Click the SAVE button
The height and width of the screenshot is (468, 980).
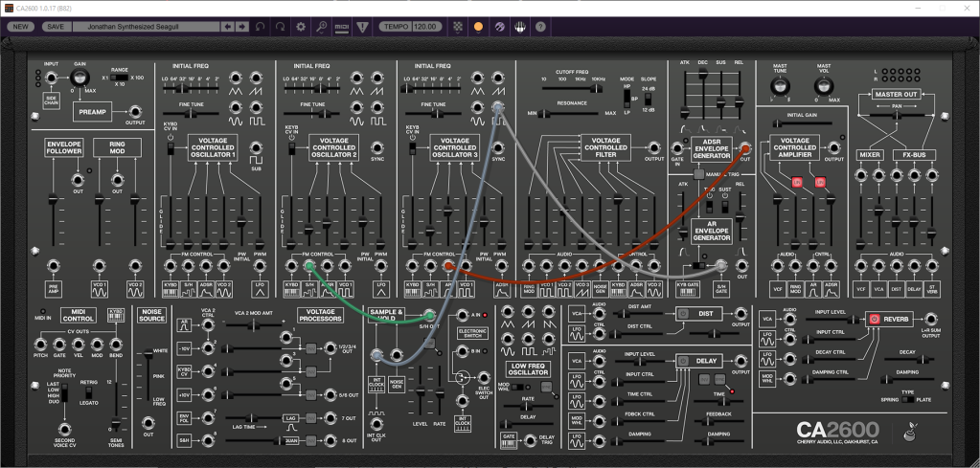pyautogui.click(x=56, y=27)
